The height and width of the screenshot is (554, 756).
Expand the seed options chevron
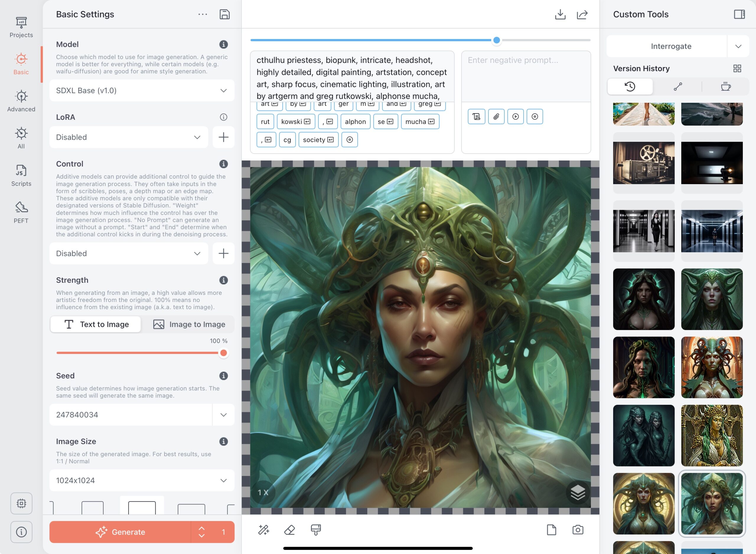pos(224,415)
